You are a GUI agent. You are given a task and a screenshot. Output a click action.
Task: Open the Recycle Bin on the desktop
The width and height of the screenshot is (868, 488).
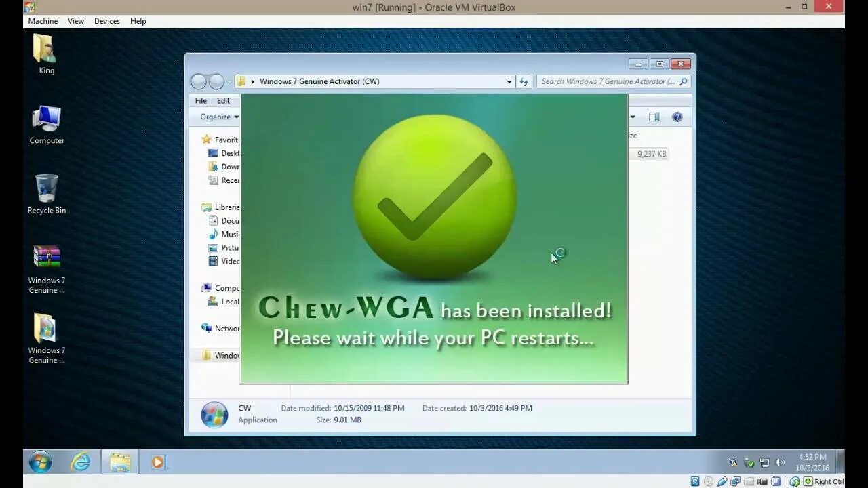point(46,195)
